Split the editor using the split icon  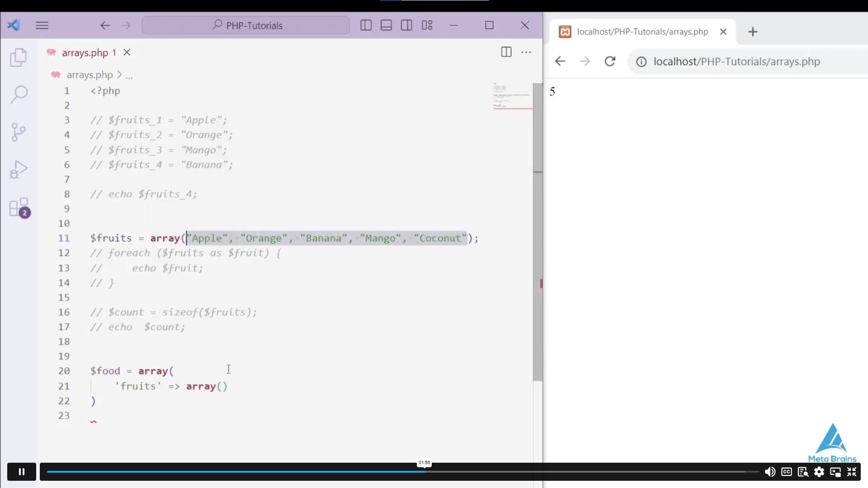(x=506, y=52)
